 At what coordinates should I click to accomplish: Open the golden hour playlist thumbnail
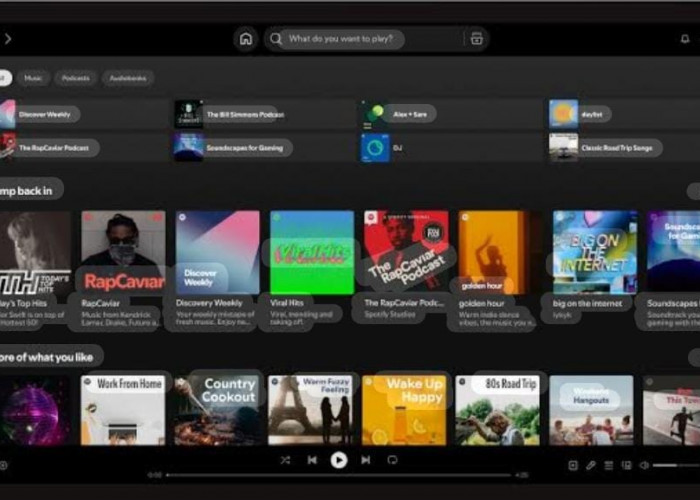point(493,252)
